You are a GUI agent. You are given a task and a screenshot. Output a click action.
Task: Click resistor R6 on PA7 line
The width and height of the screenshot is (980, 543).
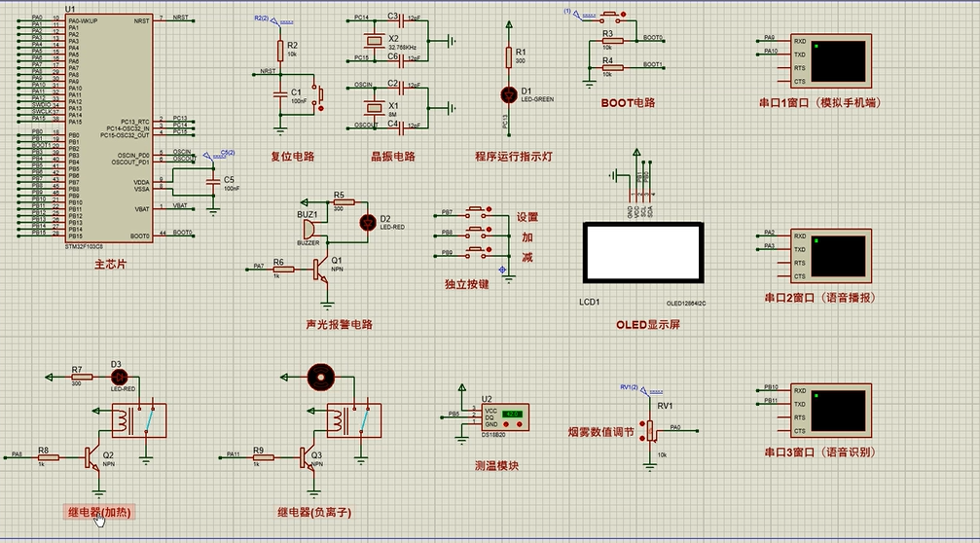point(284,270)
